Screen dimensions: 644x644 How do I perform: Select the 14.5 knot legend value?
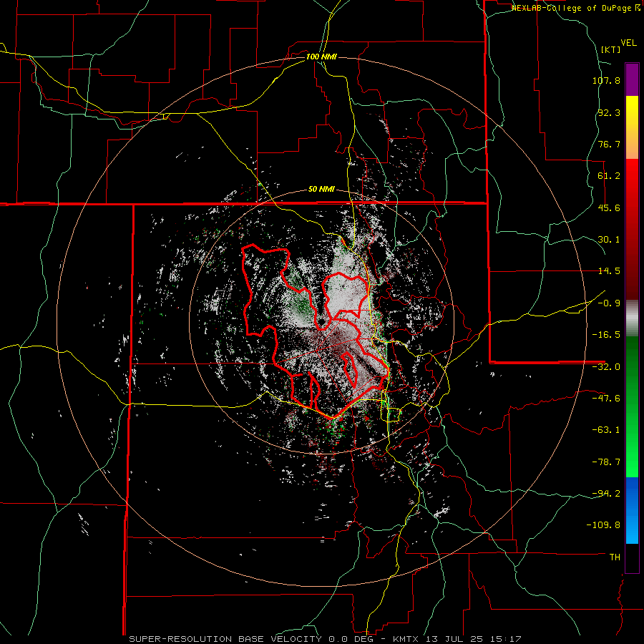pos(609,271)
